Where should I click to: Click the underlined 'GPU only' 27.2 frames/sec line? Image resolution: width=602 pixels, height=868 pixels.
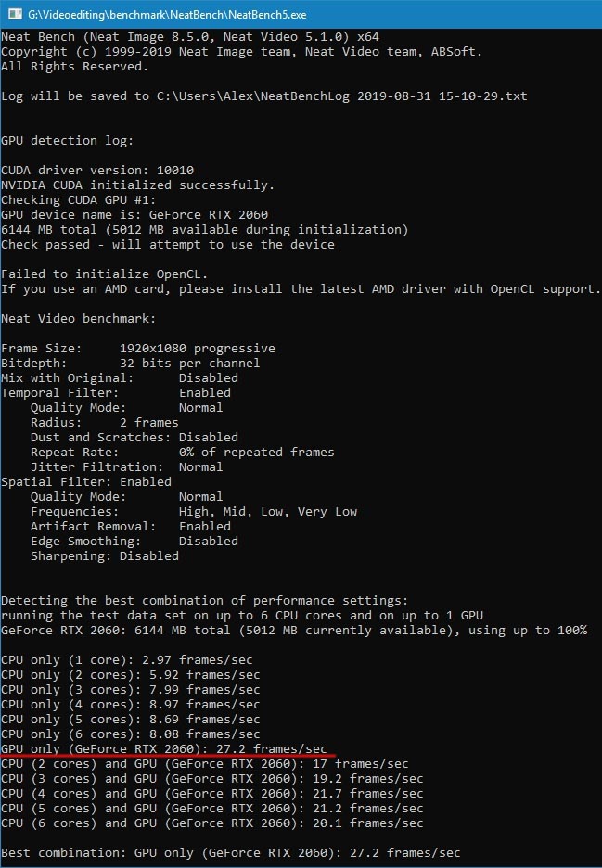pos(164,749)
